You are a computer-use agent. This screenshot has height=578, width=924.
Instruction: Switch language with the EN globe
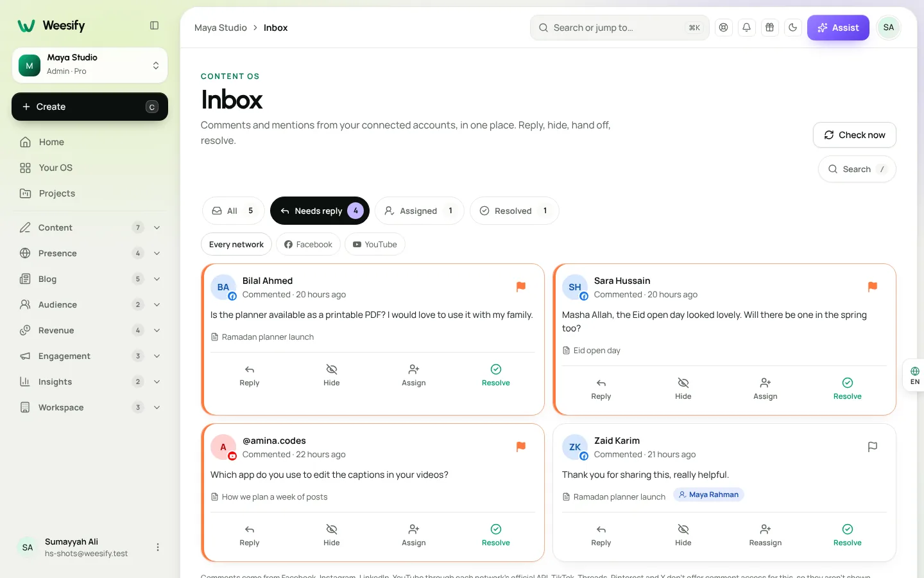click(x=914, y=375)
